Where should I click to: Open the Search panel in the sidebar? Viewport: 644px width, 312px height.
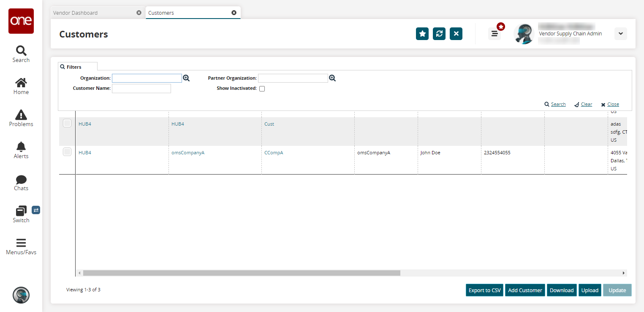pos(21,54)
